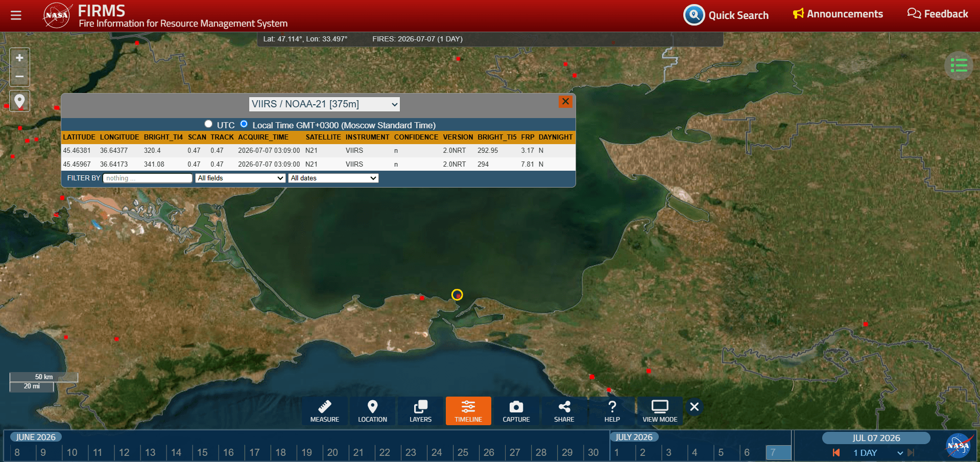Open the Feedback chat link
The width and height of the screenshot is (980, 462).
tap(938, 14)
